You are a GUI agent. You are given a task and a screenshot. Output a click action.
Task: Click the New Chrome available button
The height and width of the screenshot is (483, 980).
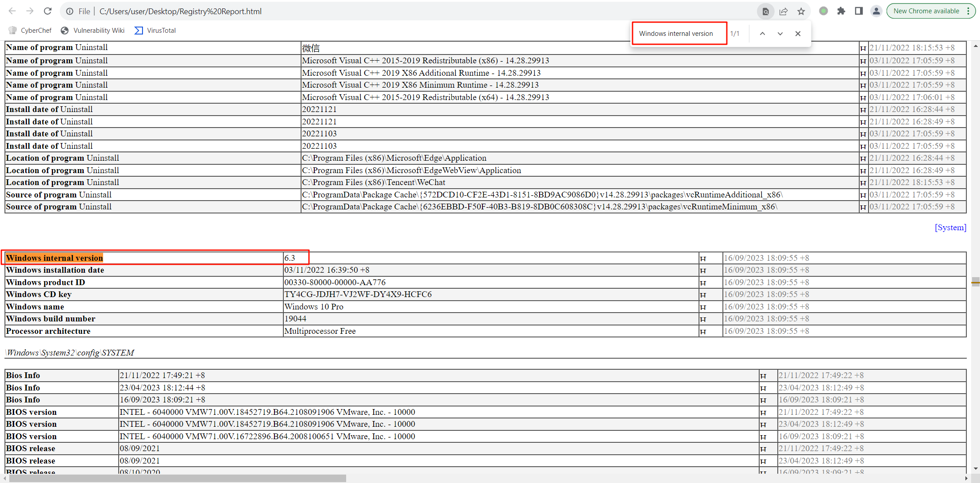point(931,11)
